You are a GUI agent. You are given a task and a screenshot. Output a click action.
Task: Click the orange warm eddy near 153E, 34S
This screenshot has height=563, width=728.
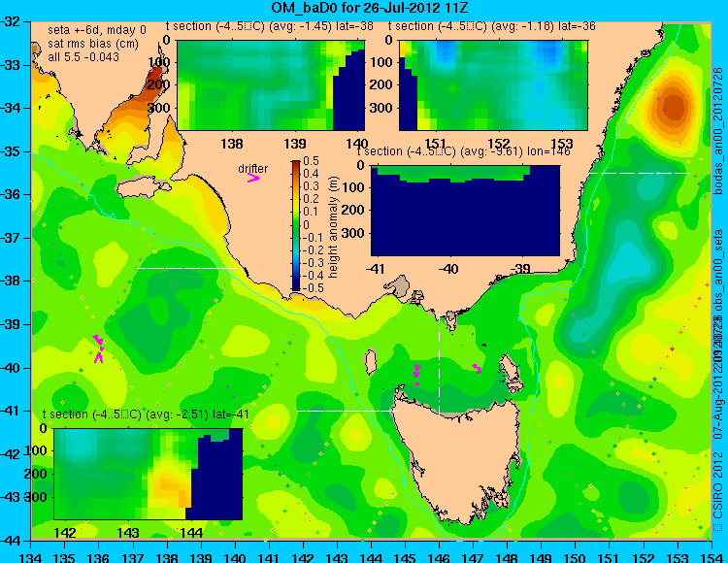point(674,108)
